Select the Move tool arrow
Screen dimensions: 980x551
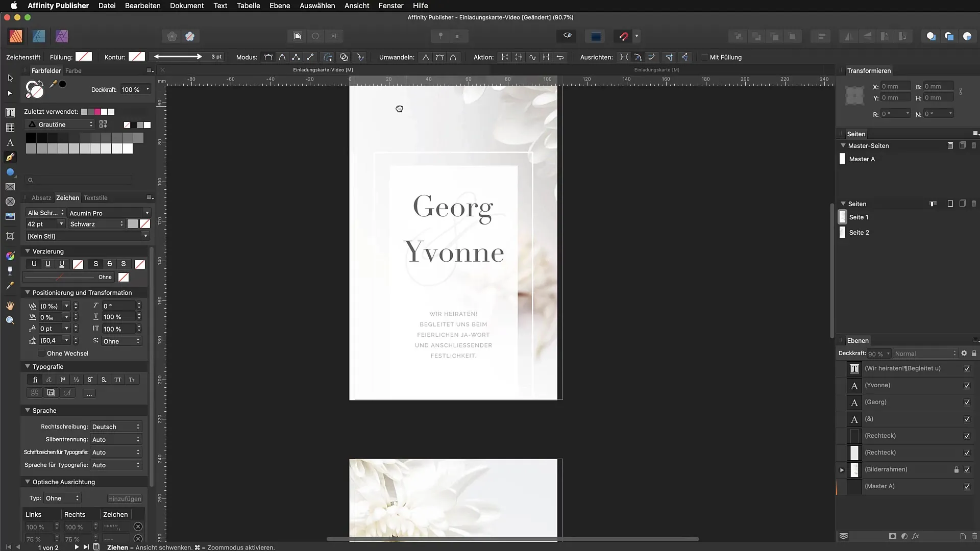[x=10, y=78]
